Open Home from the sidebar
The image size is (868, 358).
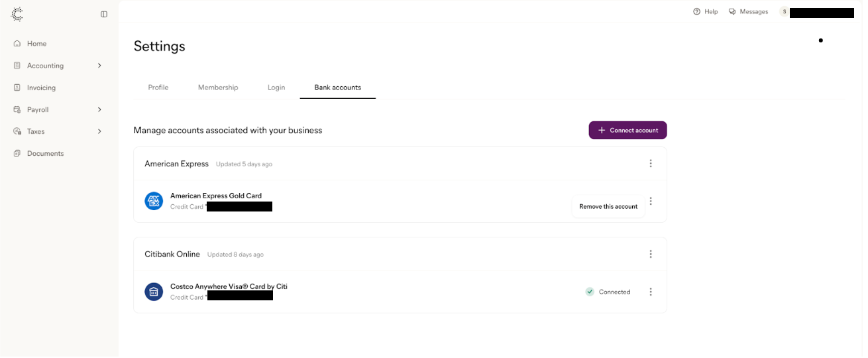pos(36,44)
